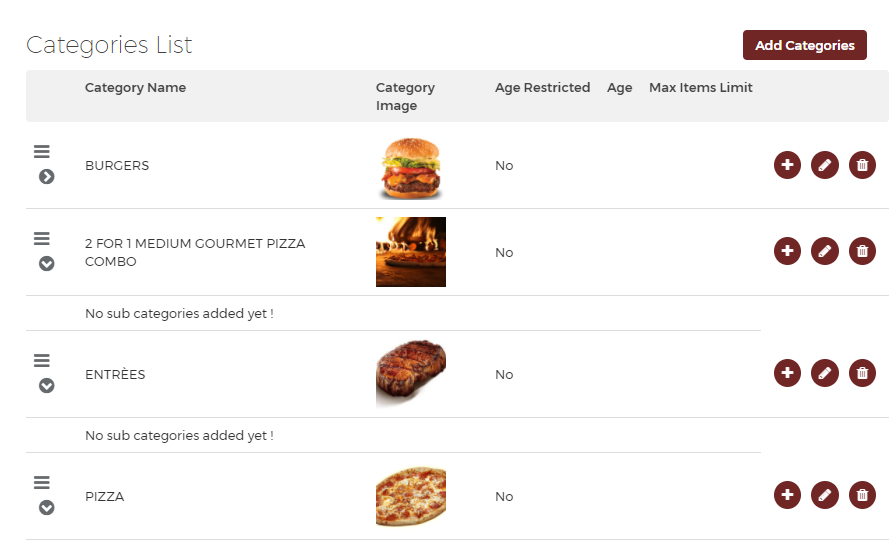Add subcategory to 2 FOR 1 pizza combo
The image size is (890, 543).
(787, 251)
